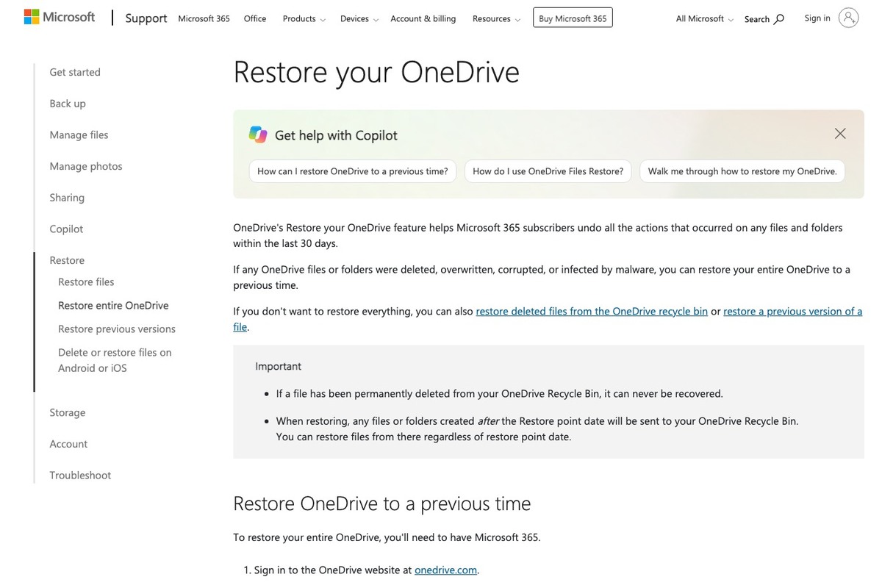Viewport: 882px width, 588px height.
Task: Select 'Walk me through how to restore my OneDrive'
Action: [x=742, y=171]
